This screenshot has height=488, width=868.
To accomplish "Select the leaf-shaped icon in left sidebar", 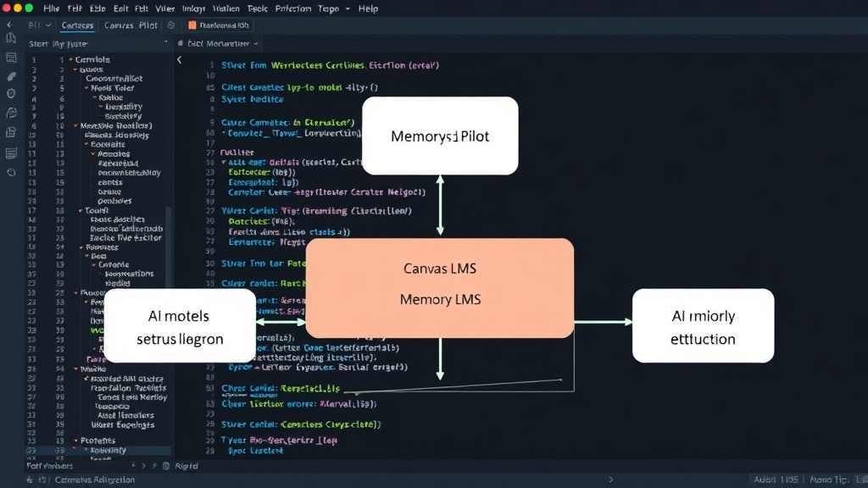I will (11, 76).
